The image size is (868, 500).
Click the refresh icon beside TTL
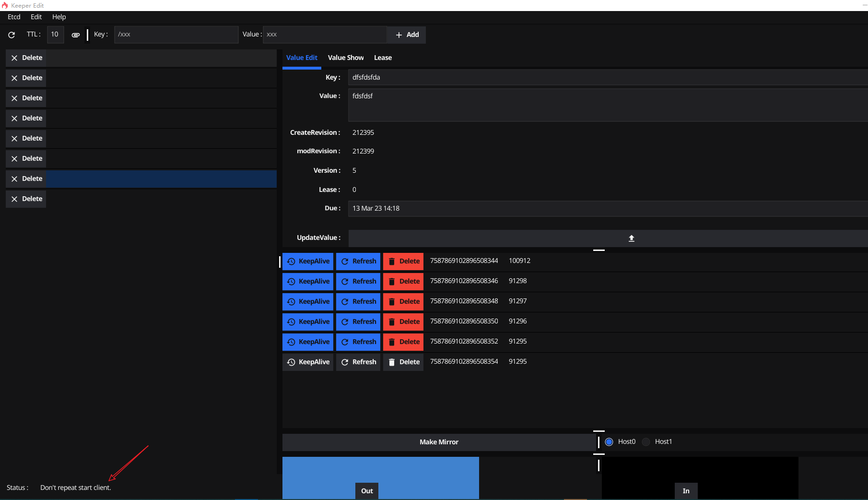point(12,35)
